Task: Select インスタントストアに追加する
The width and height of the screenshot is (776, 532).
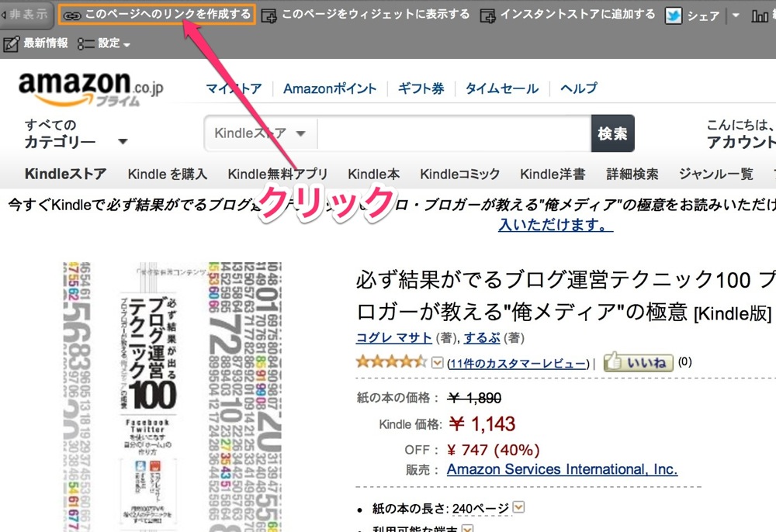Action: tap(577, 14)
